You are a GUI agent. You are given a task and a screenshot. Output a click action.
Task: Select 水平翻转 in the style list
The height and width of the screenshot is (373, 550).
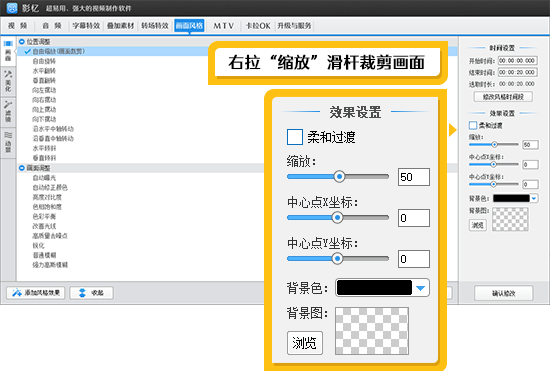coord(44,71)
